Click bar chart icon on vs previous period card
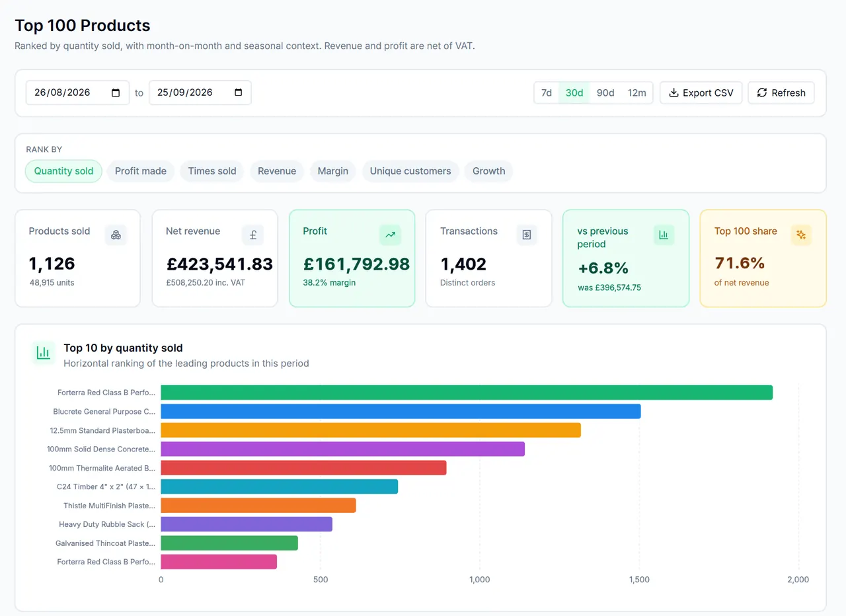The width and height of the screenshot is (846, 616). [664, 235]
